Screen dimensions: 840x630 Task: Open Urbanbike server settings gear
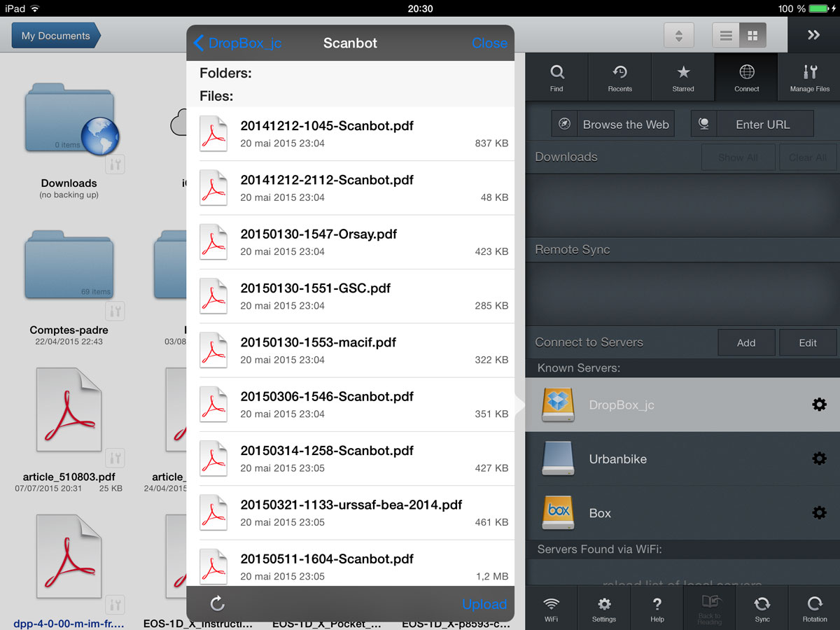(x=819, y=458)
